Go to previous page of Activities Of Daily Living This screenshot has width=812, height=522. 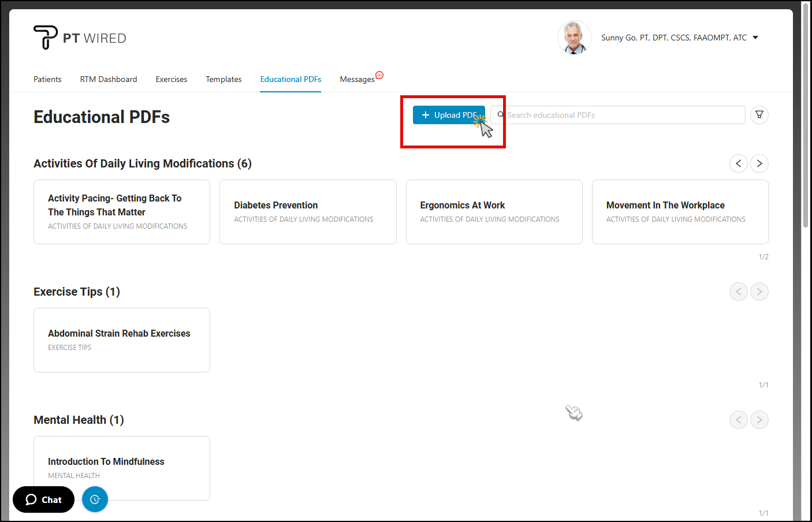(738, 163)
